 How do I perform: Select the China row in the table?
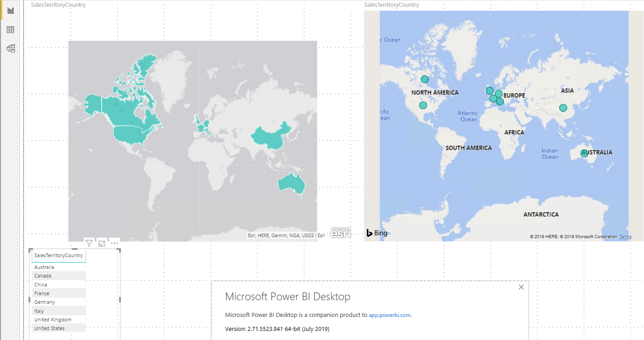58,285
